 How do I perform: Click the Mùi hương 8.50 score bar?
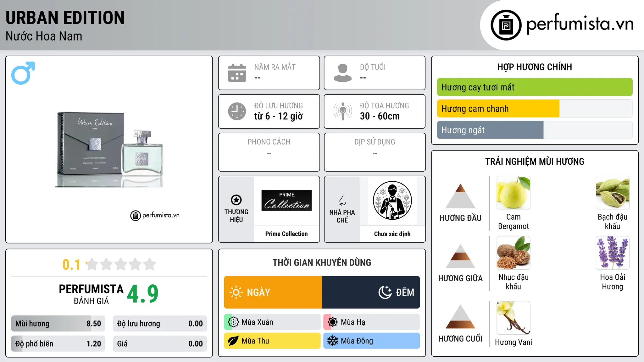(x=58, y=324)
